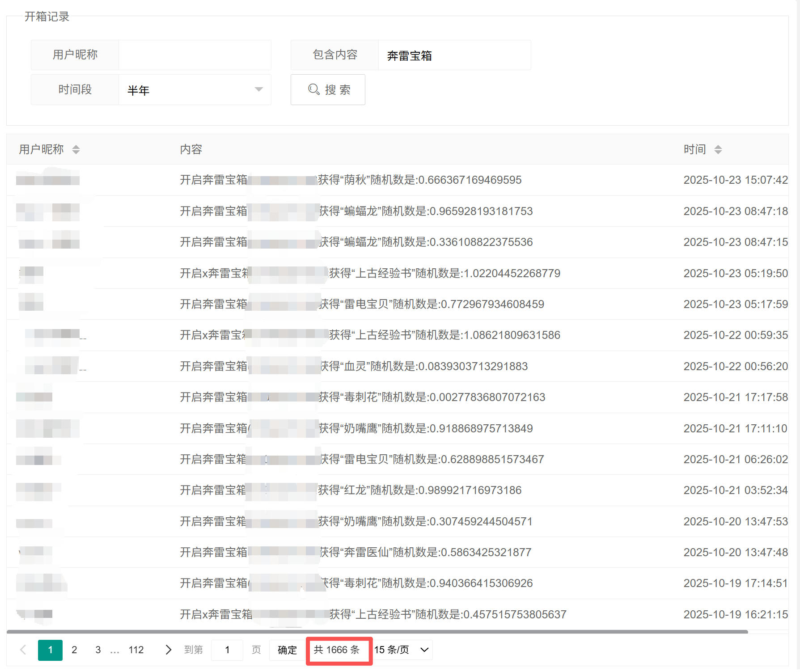Click the 内容 column header
The width and height of the screenshot is (800, 672).
(x=191, y=150)
